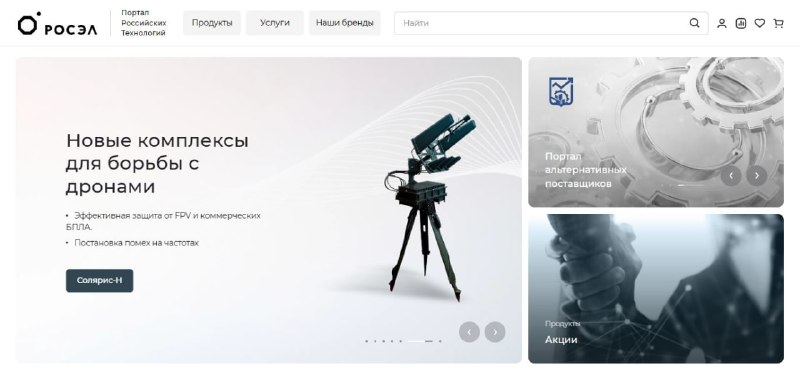Open the product comparison chart icon
The height and width of the screenshot is (385, 800).
point(741,23)
